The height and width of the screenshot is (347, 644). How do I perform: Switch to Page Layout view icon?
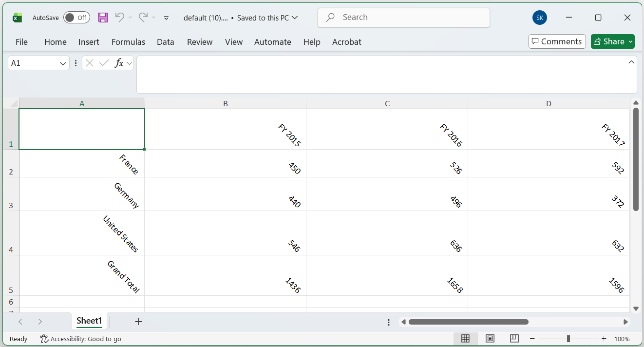pos(490,339)
